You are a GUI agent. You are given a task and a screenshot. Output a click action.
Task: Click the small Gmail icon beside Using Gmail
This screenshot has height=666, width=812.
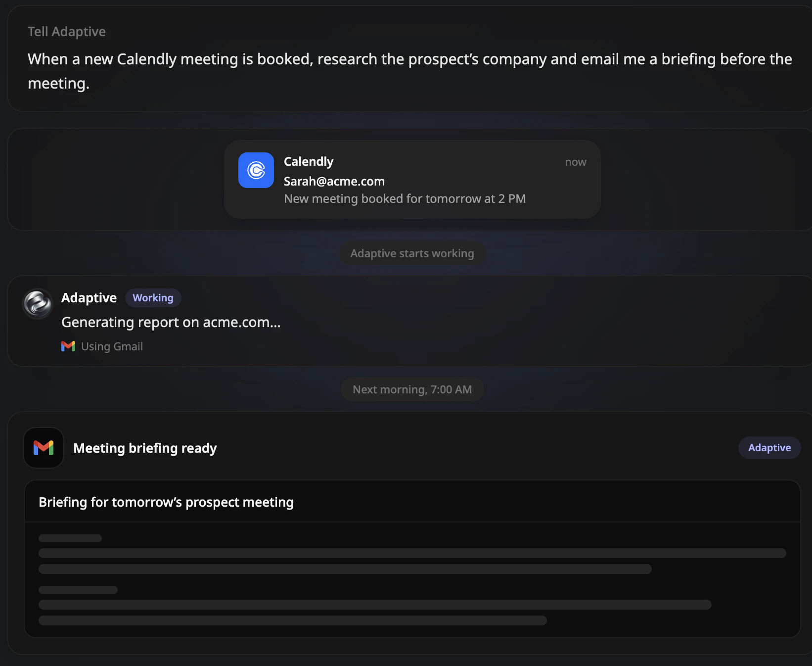point(68,346)
